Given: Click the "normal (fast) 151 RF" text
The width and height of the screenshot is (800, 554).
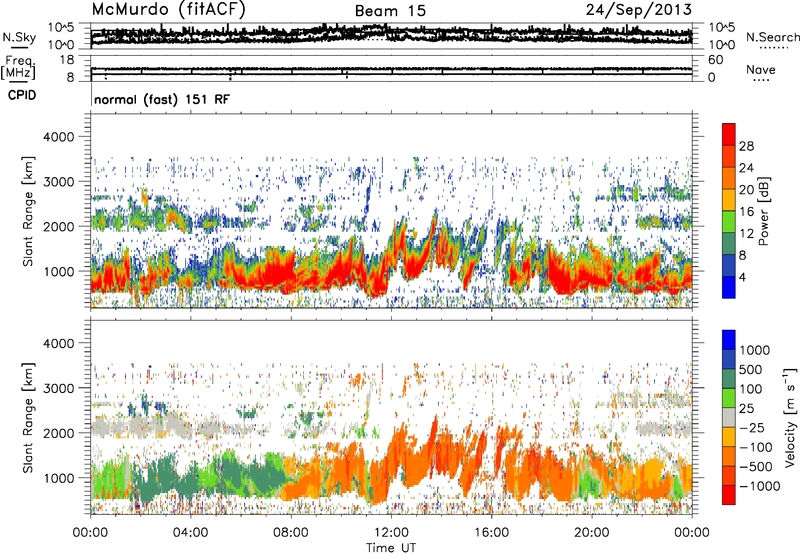Looking at the screenshot, I should click(x=162, y=99).
